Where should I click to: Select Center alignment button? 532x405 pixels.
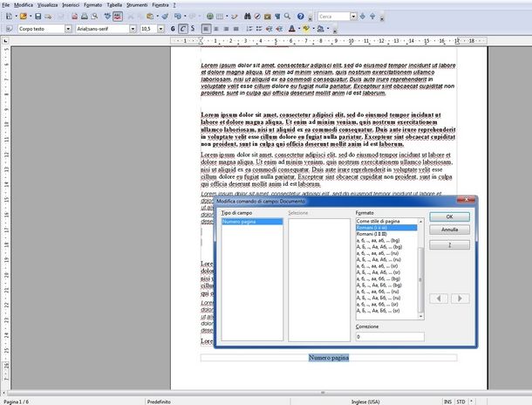tap(216, 29)
